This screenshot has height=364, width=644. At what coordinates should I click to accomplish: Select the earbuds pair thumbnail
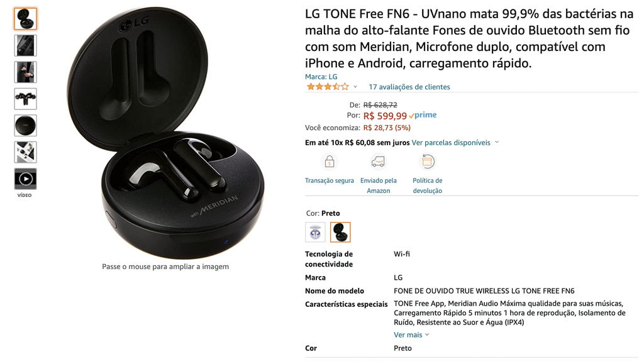[x=25, y=99]
